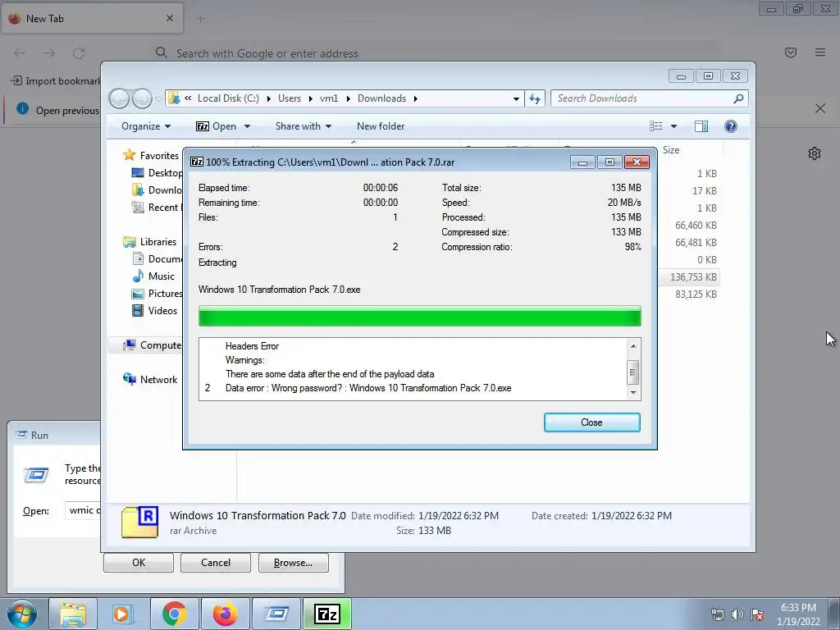Screen dimensions: 840x630
Task: Open the Share with dropdown
Action: (304, 126)
